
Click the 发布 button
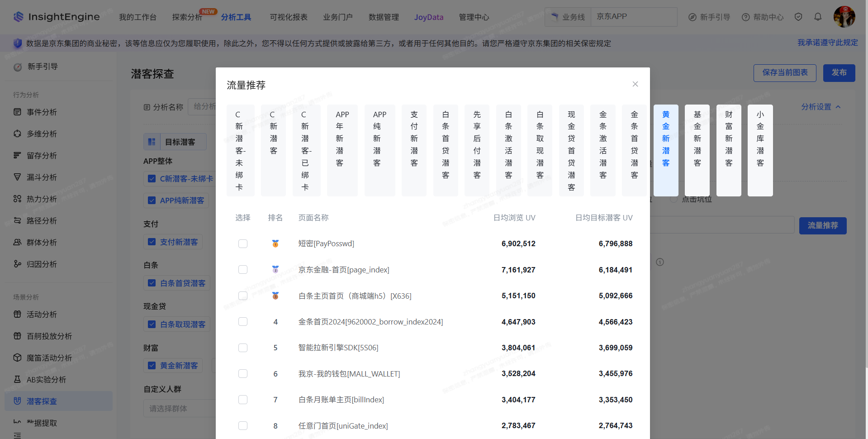tap(839, 73)
